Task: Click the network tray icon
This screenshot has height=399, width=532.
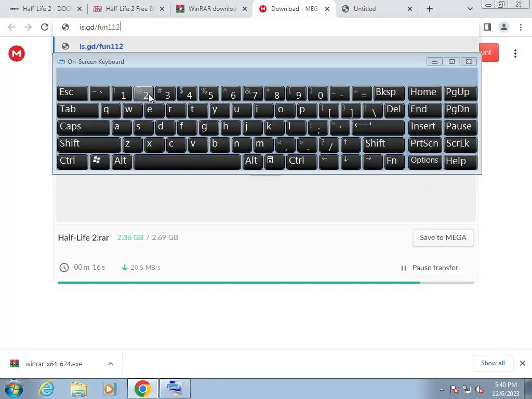Action: pos(467,390)
